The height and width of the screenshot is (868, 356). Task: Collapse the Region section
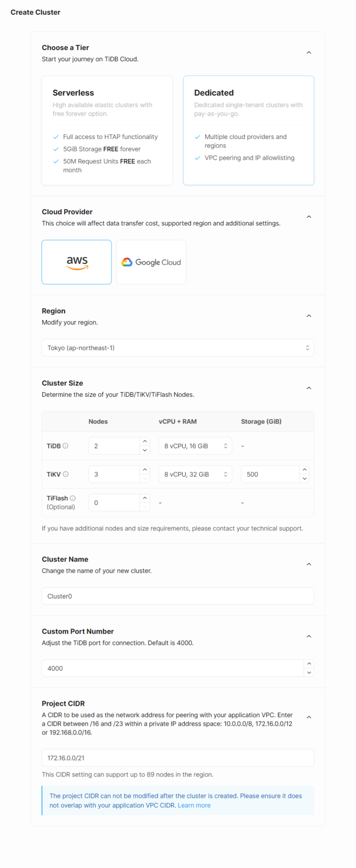coord(309,316)
